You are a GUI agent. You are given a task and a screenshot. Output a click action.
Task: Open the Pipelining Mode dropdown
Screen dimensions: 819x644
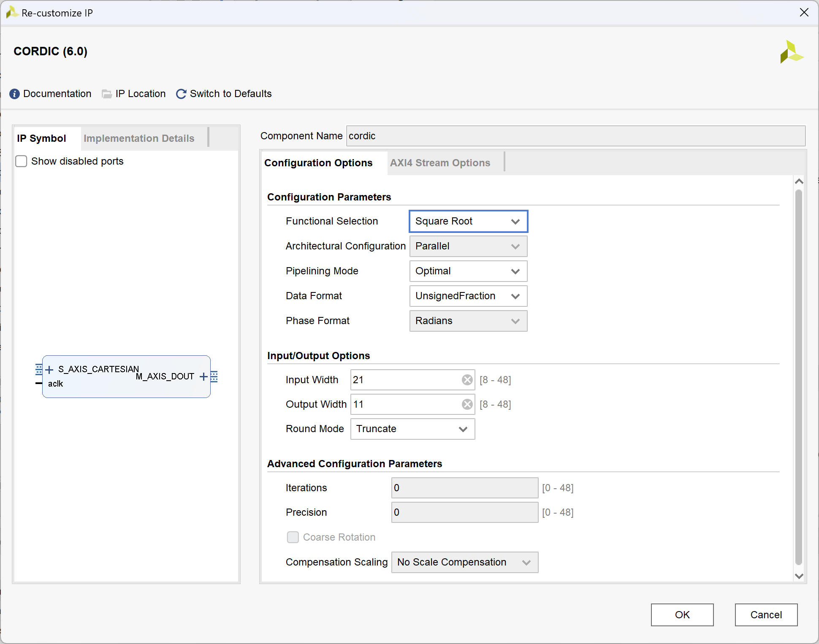[x=468, y=271]
